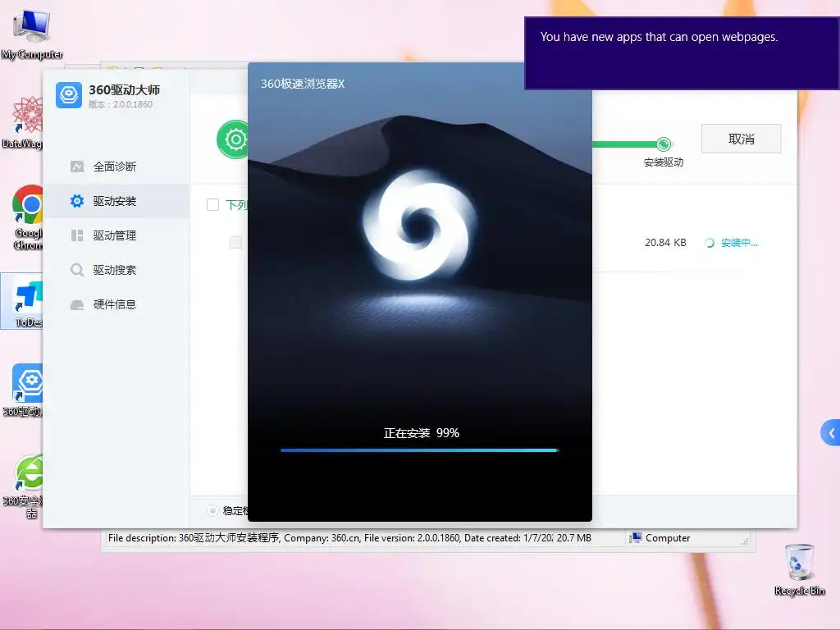The image size is (840, 630).
Task: Dismiss the new apps webpages notification
Action: click(682, 53)
